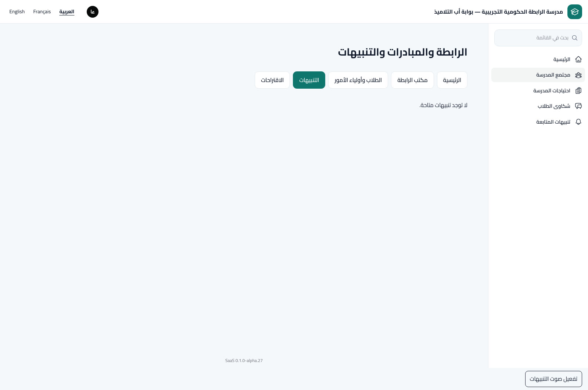Search the menu in بحث في القائمة field

tap(538, 38)
